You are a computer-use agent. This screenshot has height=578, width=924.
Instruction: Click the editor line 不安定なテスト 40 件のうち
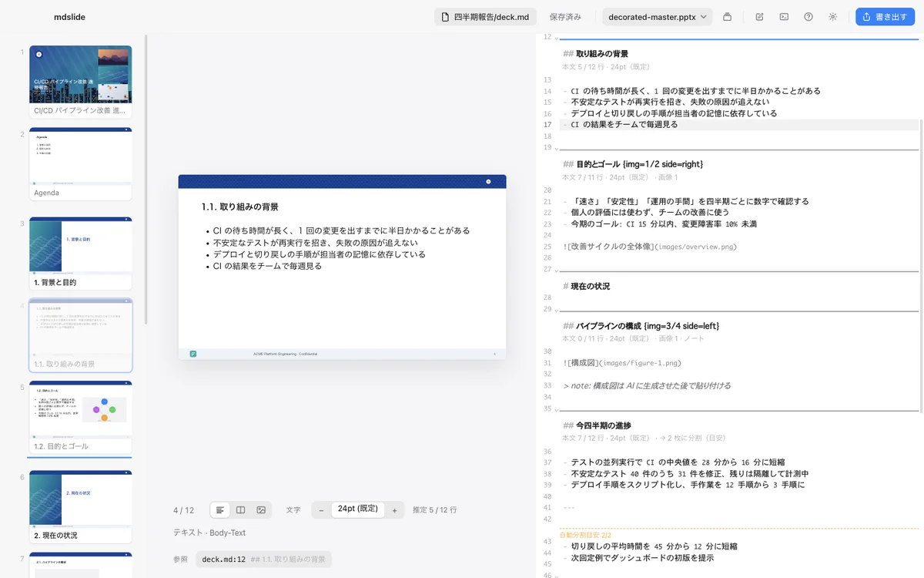coord(739,474)
